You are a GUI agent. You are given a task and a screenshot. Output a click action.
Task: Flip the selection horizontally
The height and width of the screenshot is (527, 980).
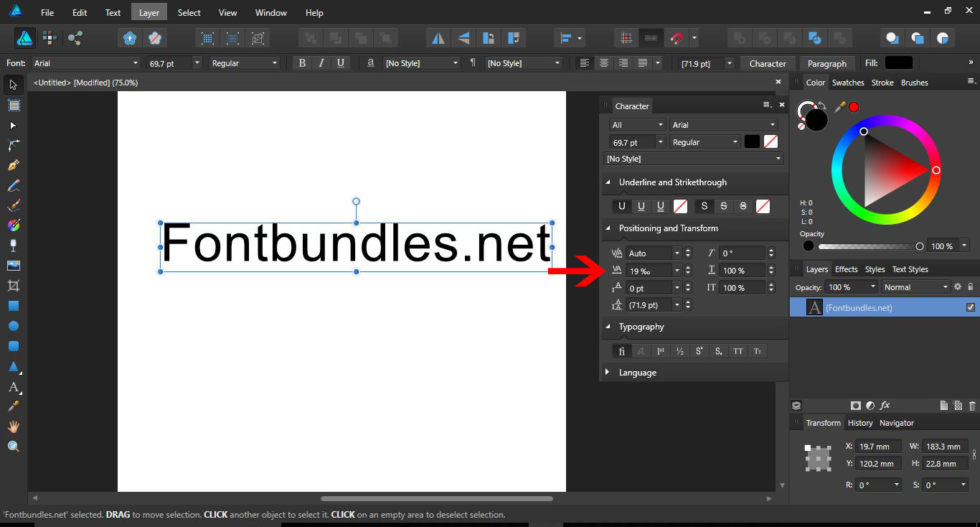[438, 37]
